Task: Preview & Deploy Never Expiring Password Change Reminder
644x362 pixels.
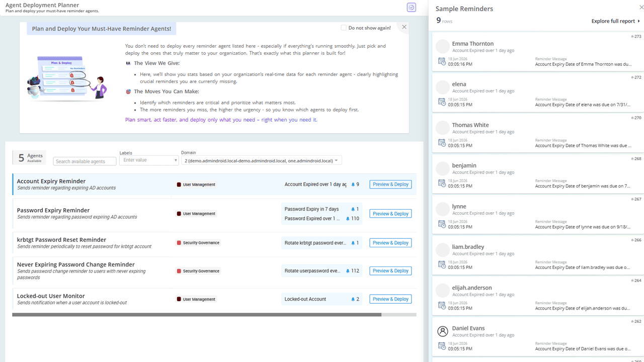Action: tap(390, 271)
